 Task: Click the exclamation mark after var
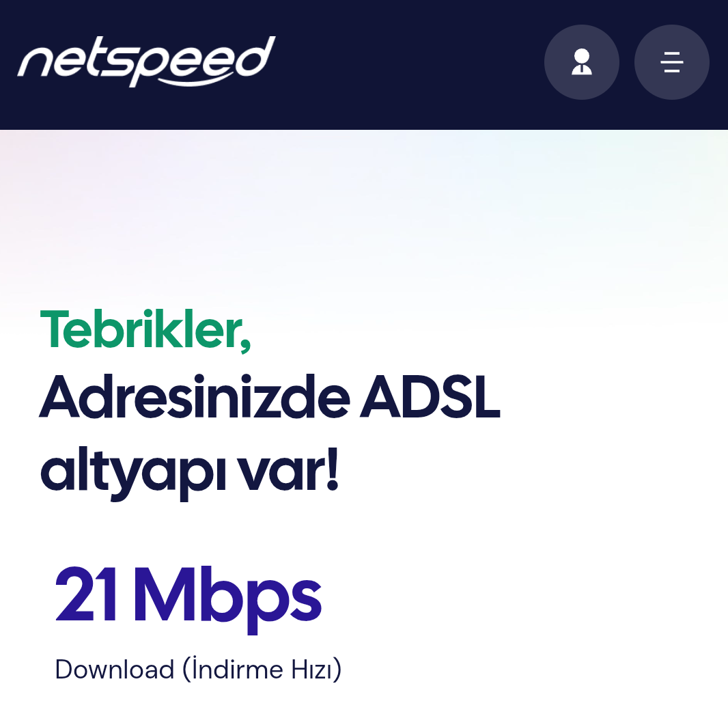click(x=332, y=469)
